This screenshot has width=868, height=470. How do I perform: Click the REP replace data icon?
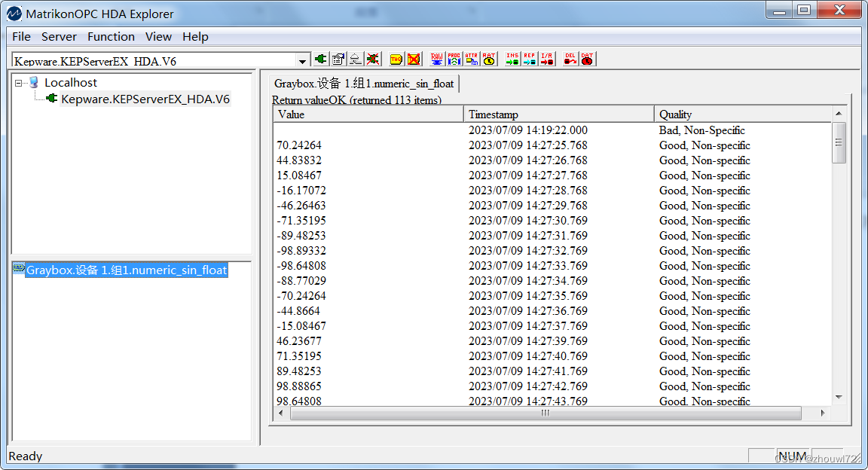pyautogui.click(x=530, y=60)
